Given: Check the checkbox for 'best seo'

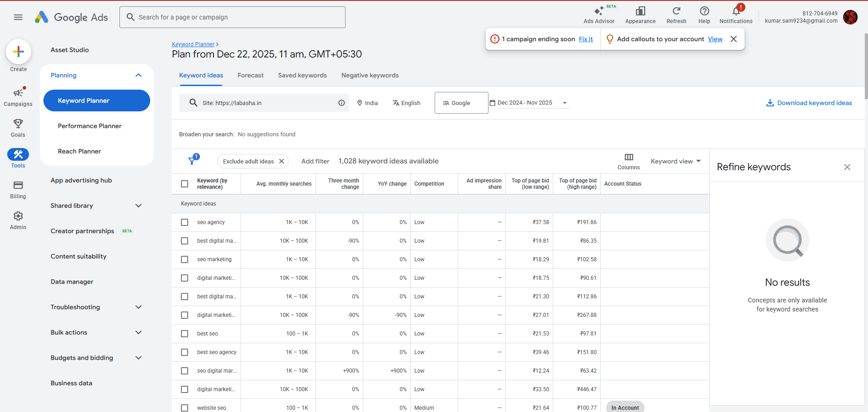Looking at the screenshot, I should [x=185, y=334].
